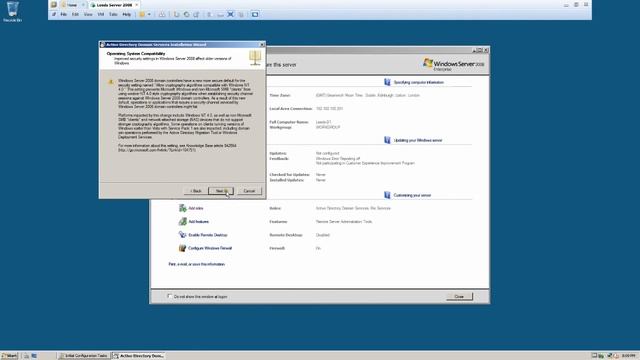Click the warning icon in the wizard
640x360 pixels.
(111, 82)
